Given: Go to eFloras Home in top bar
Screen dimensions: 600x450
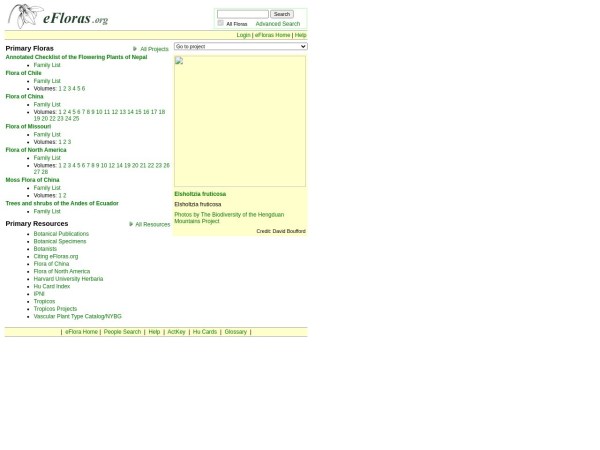Looking at the screenshot, I should coord(272,35).
